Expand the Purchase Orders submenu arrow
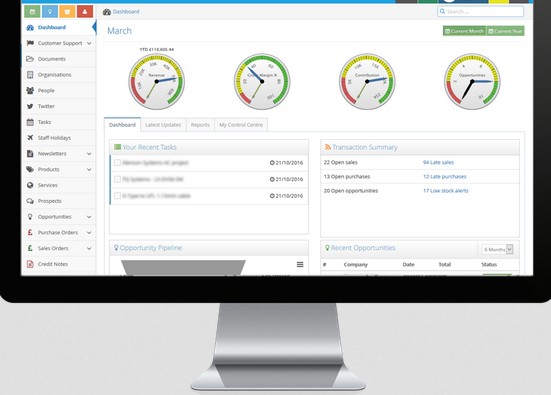This screenshot has height=395, width=551. coord(89,233)
